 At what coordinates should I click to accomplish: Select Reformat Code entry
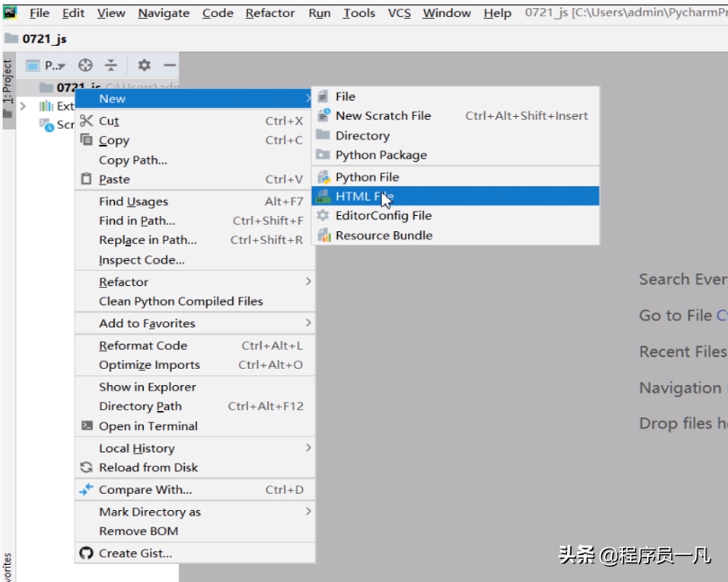coord(194,345)
